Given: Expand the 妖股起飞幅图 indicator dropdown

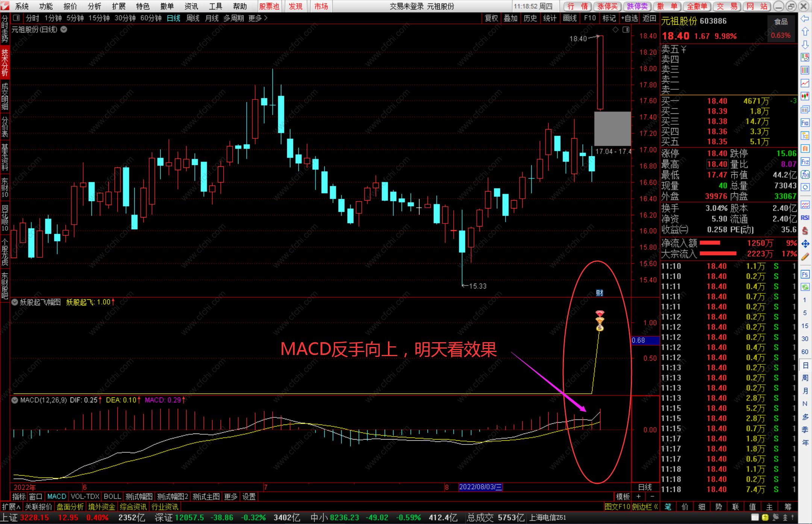Looking at the screenshot, I should point(15,302).
